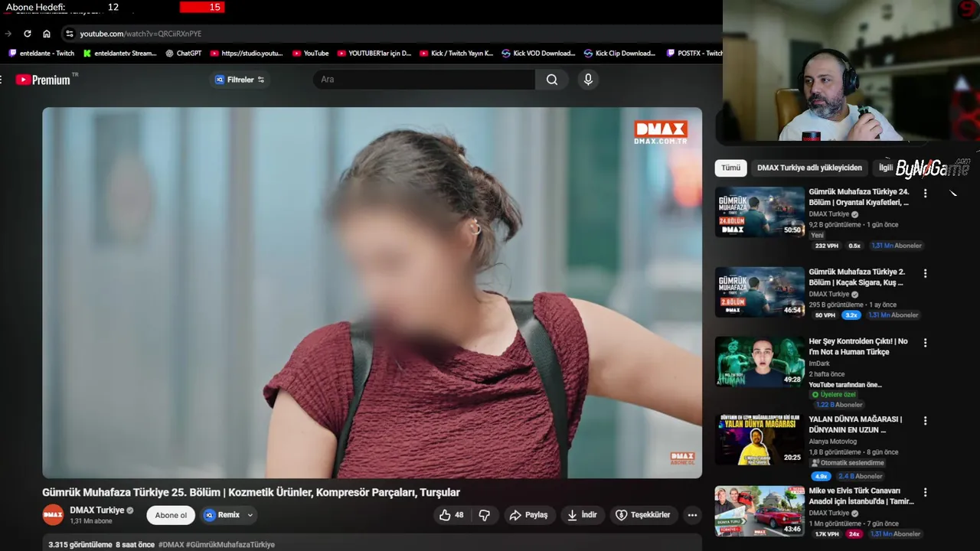
Task: Click the magnifier search button
Action: (x=552, y=80)
